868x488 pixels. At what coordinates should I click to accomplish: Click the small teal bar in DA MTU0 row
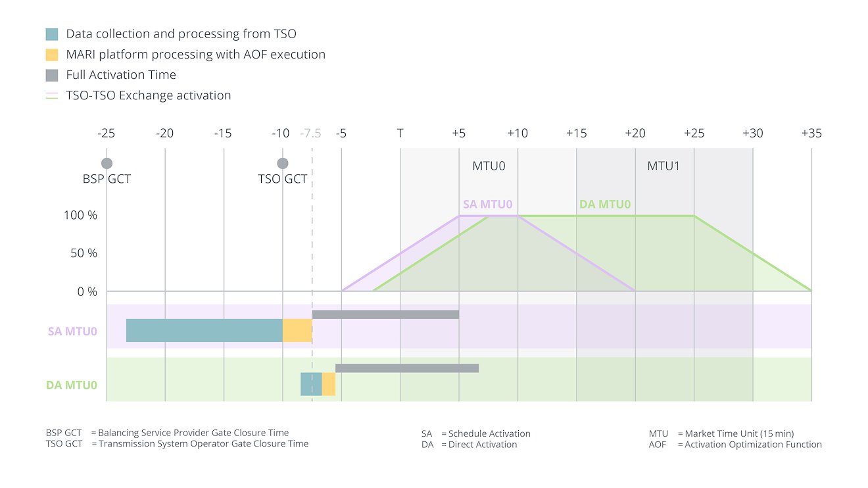point(311,384)
